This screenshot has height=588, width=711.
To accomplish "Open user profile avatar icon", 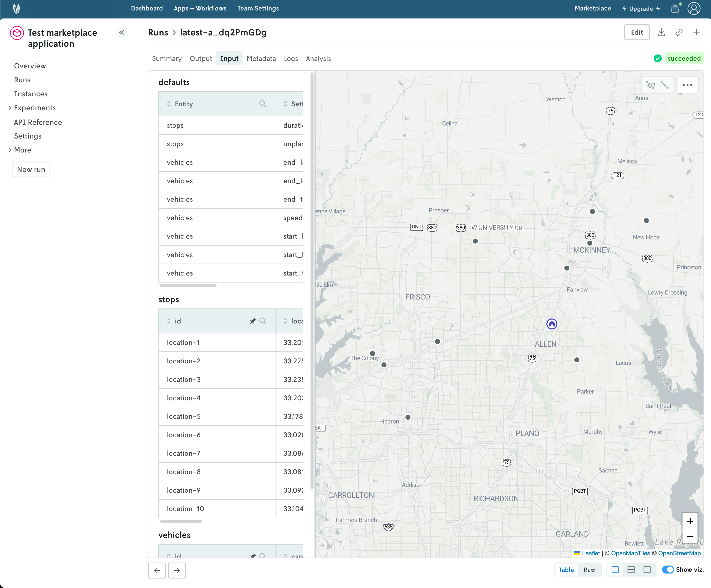I will click(x=694, y=8).
